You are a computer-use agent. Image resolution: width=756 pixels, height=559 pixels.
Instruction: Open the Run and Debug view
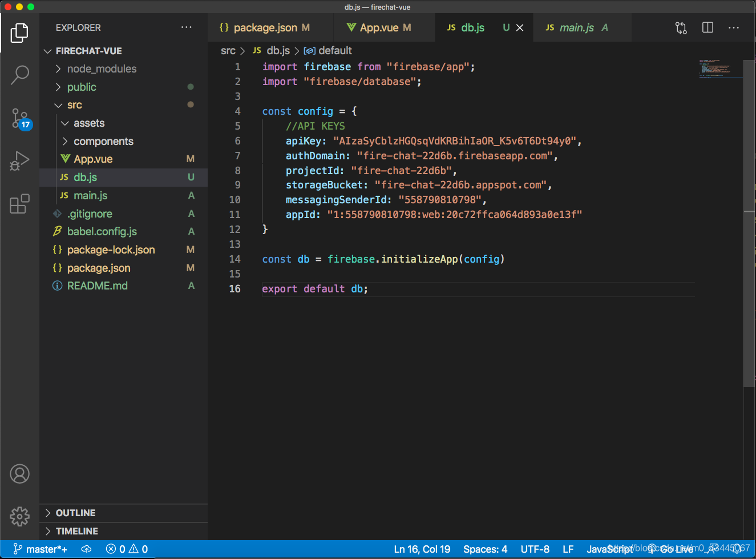19,161
